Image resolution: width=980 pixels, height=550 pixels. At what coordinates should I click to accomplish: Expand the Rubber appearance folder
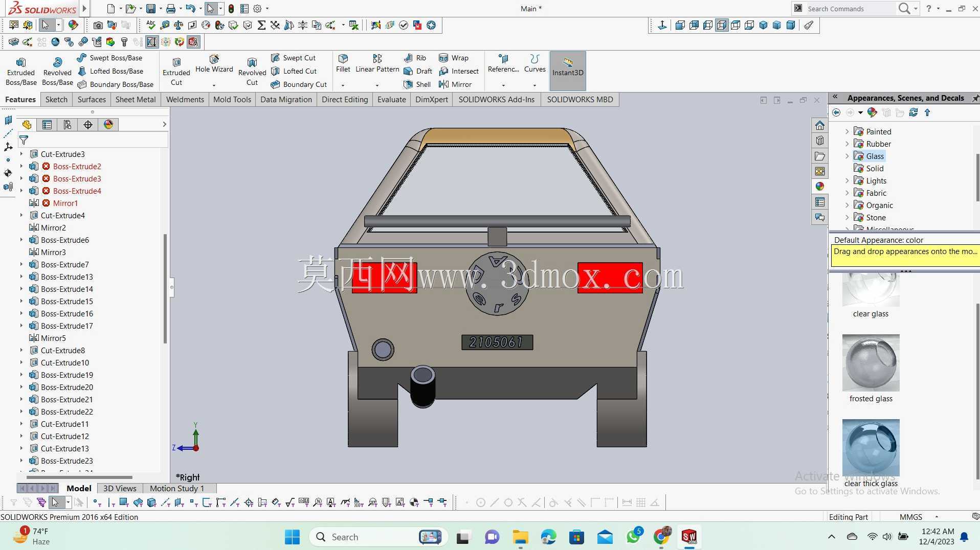(x=847, y=144)
